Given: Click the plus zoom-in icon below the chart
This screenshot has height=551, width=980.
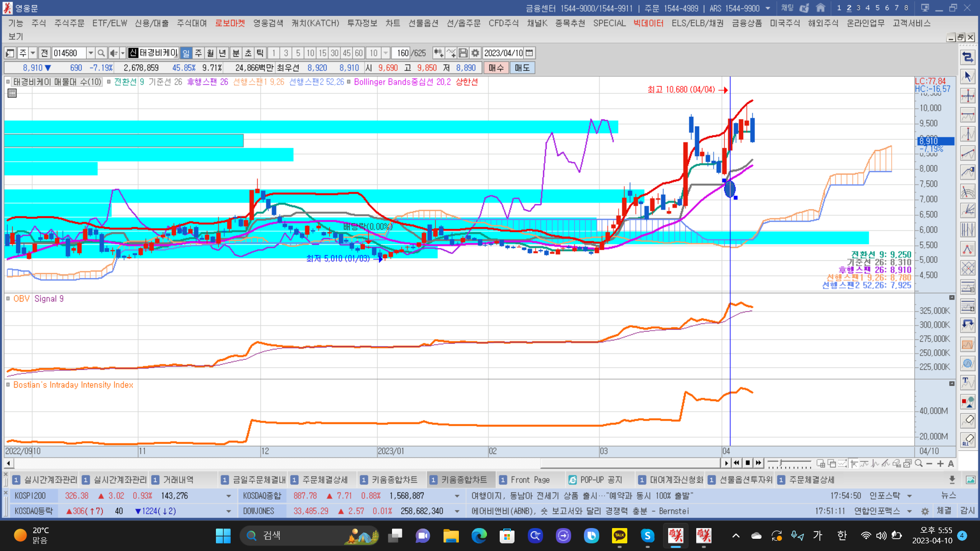Looking at the screenshot, I should pos(940,463).
